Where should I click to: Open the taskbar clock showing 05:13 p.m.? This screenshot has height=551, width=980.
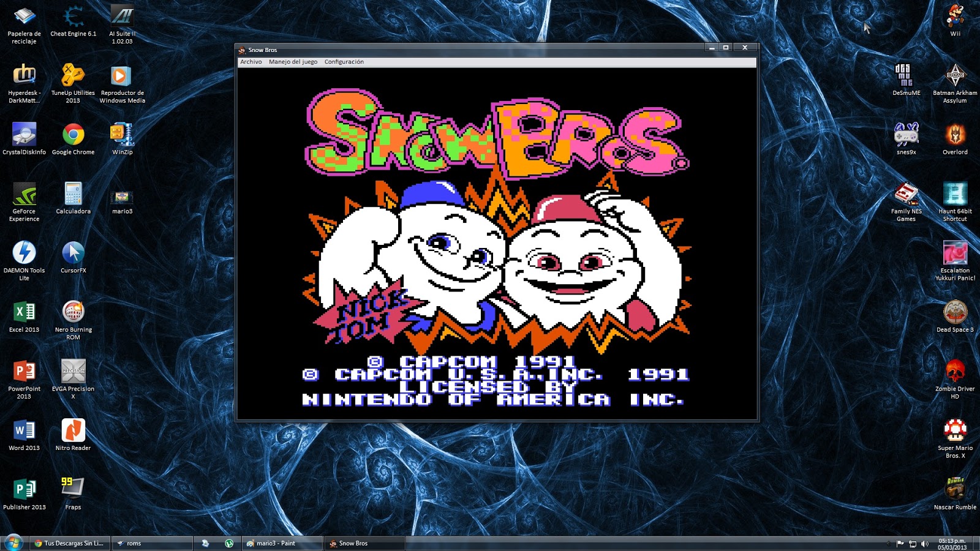pos(952,544)
